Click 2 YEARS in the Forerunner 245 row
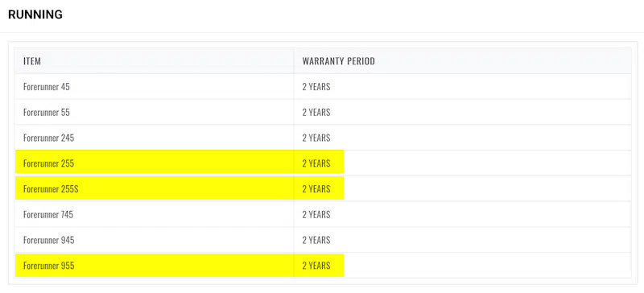The width and height of the screenshot is (644, 293). [316, 138]
